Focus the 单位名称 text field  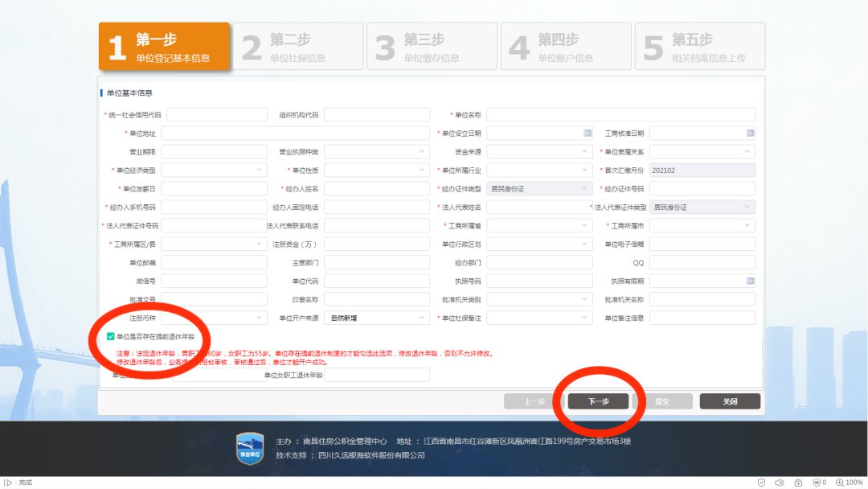click(620, 115)
